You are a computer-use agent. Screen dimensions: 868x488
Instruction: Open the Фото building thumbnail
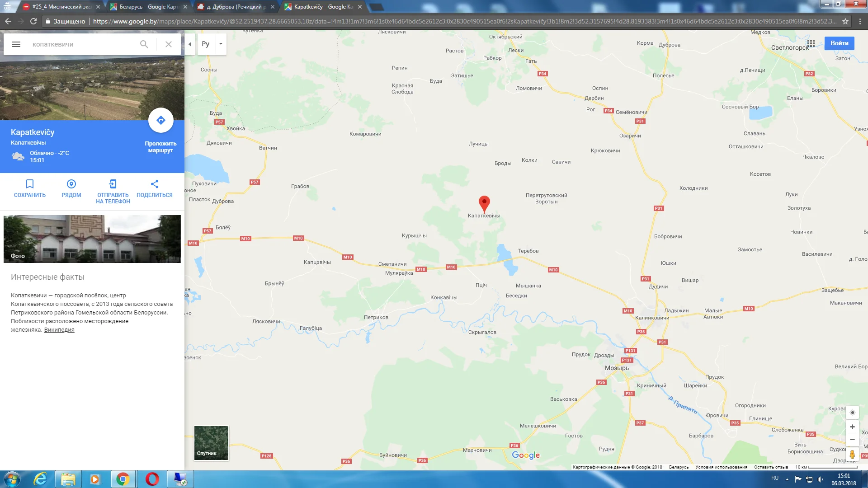point(92,239)
